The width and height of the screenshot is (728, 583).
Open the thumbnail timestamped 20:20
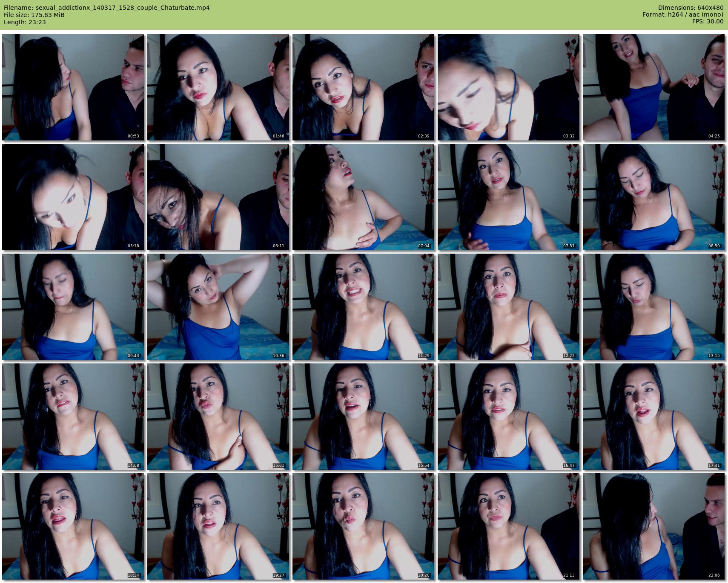(x=363, y=526)
